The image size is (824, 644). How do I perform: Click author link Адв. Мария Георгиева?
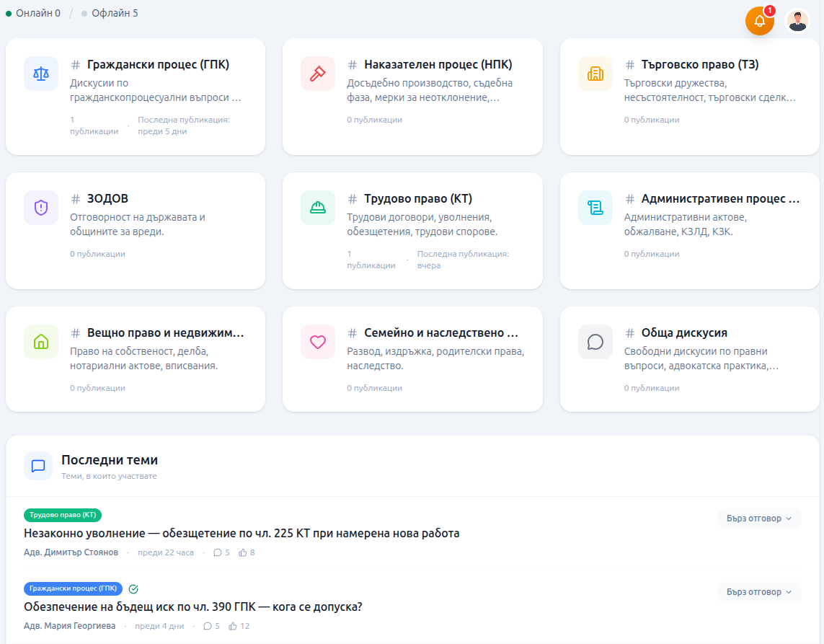tap(68, 626)
